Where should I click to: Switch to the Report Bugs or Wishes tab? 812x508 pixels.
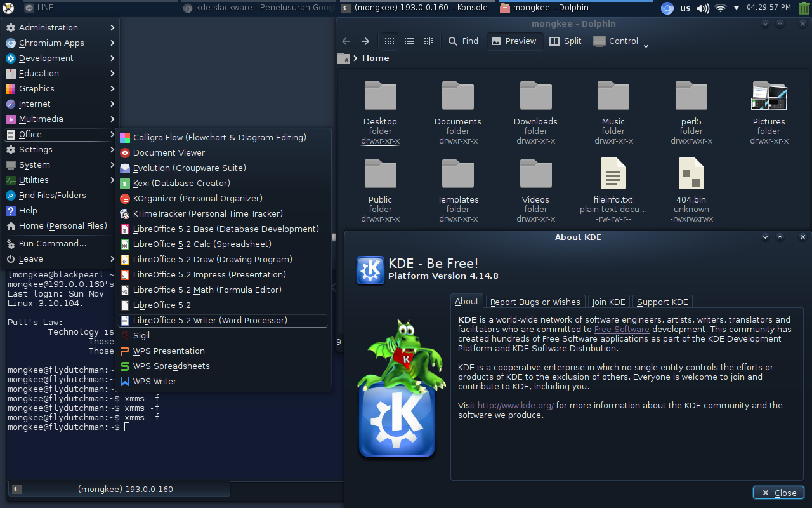click(x=535, y=302)
